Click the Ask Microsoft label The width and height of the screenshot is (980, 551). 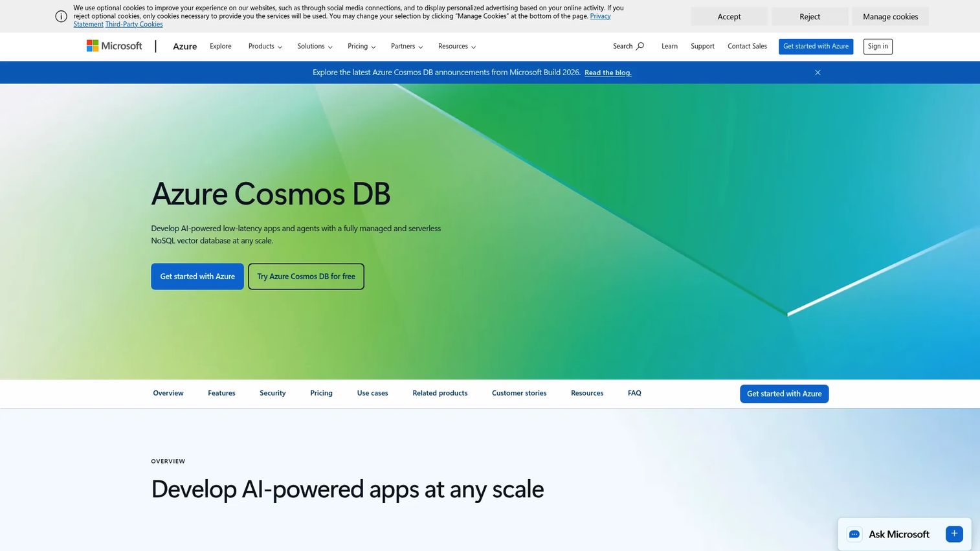coord(898,534)
